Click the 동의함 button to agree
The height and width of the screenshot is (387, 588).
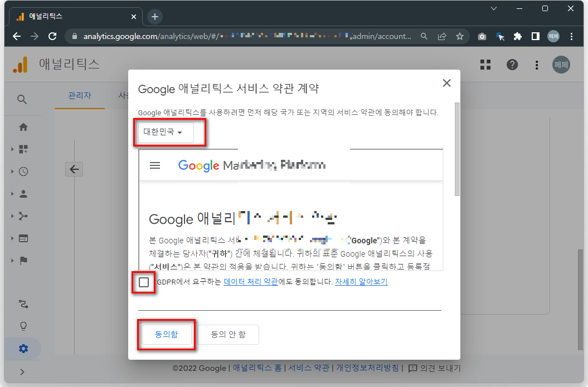(166, 335)
